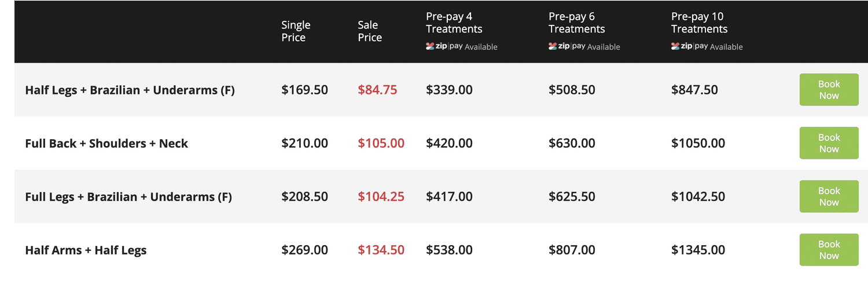Viewport: 868px width, 284px height.
Task: Click the $417.00 pre-pay 4 price
Action: coord(450,196)
